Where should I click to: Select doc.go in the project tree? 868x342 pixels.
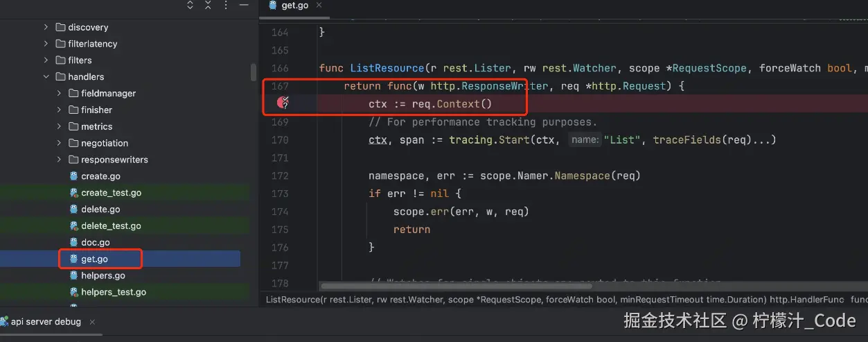tap(96, 243)
